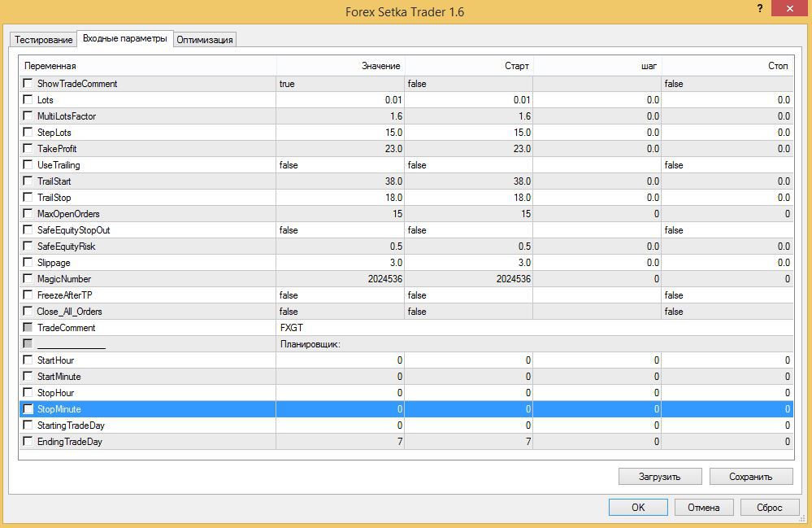
Task: Tick the Lots checkbox
Action: point(28,99)
